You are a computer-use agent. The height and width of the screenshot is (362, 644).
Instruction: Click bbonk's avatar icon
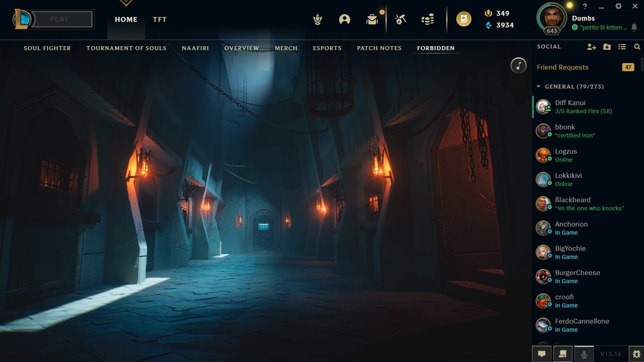pyautogui.click(x=543, y=131)
